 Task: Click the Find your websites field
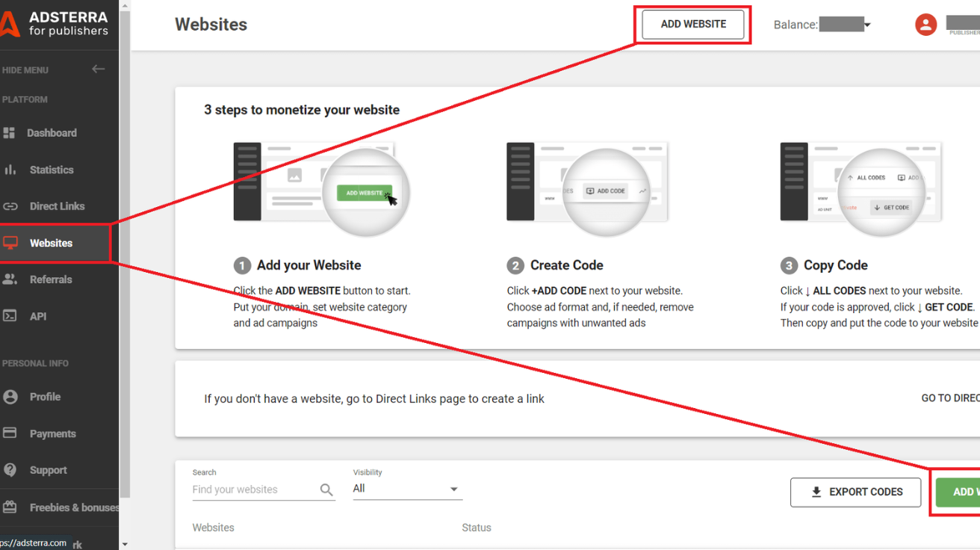pos(254,490)
